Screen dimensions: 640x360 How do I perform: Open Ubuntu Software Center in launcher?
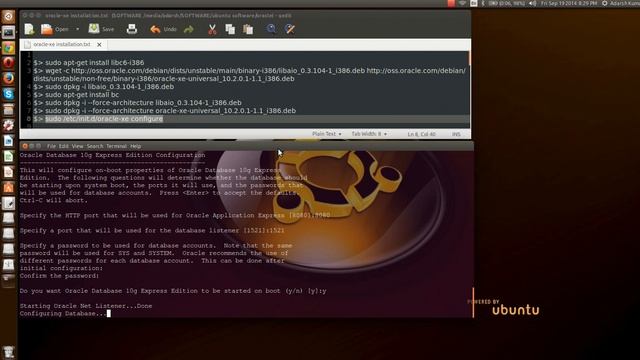[x=9, y=187]
